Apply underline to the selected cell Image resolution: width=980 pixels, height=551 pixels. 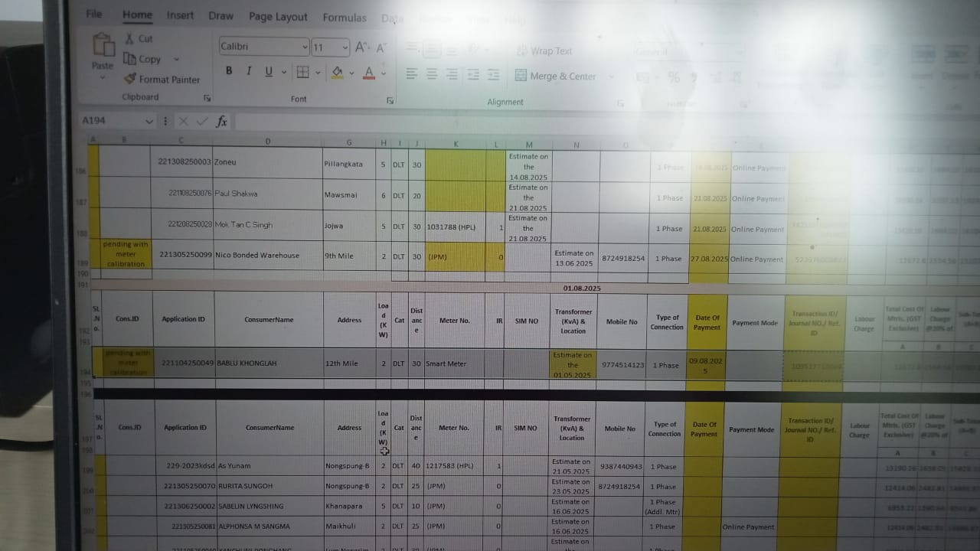[268, 71]
